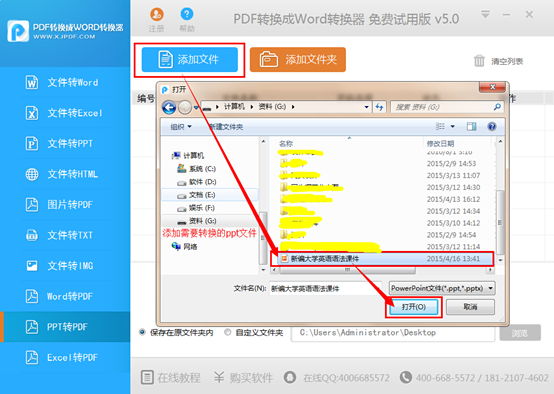The image size is (554, 394).
Task: Select 文档 (E:) drive
Action: (196, 195)
